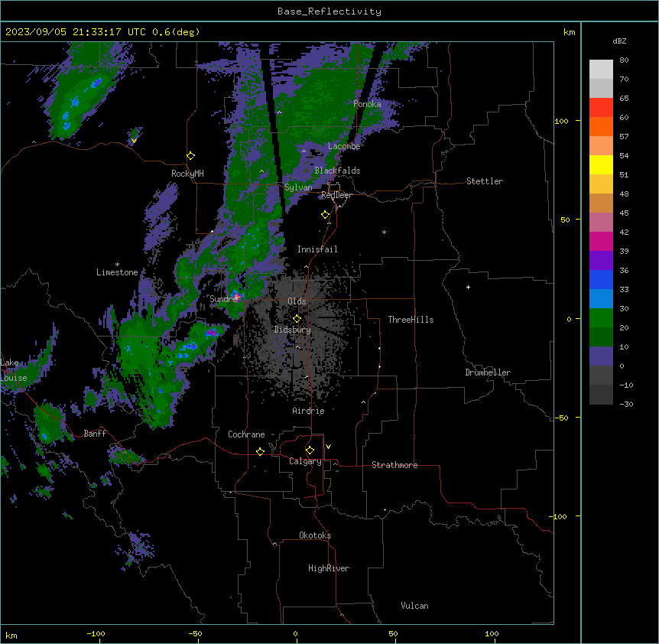The image size is (659, 644).
Task: Pick the dark blue 33-36 dBZ swatch
Action: coord(601,279)
